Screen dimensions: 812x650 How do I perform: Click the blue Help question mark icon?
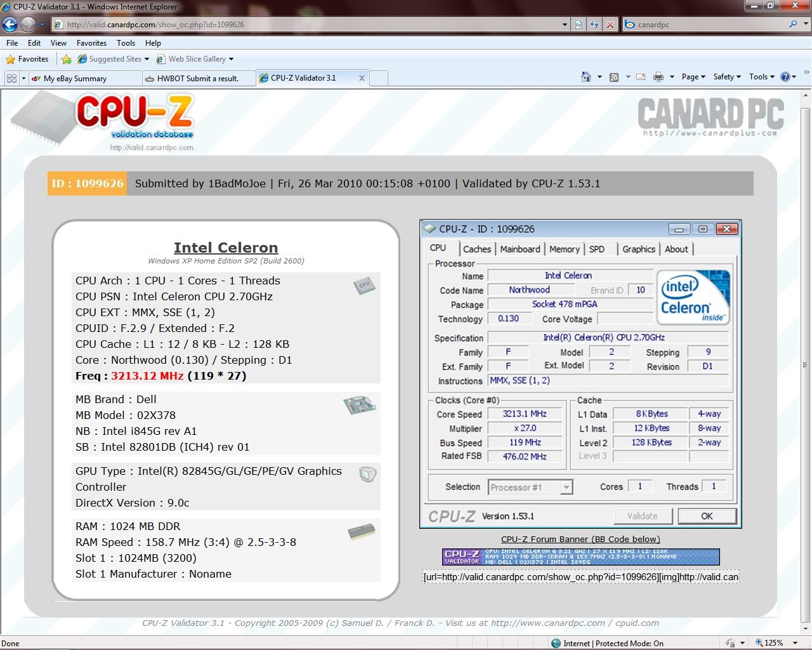(x=786, y=77)
